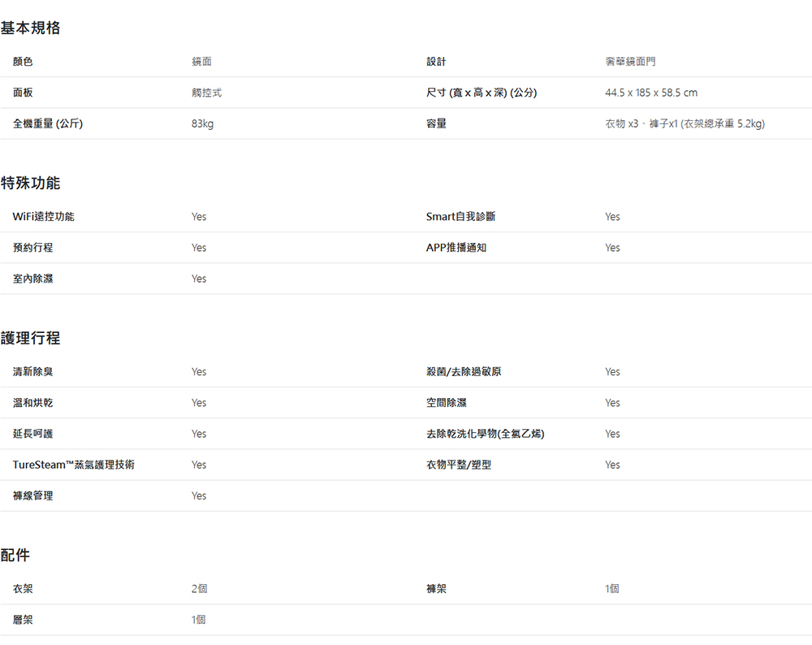Select the 殺菌/去除過敏原 label
This screenshot has width=812, height=645.
click(x=464, y=371)
